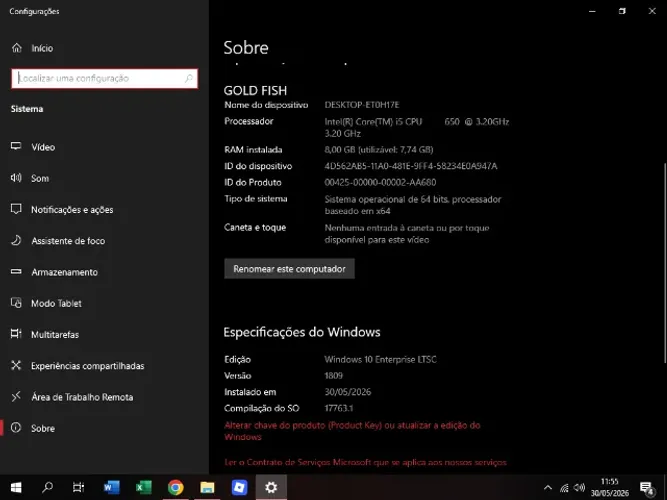Click the Vídeo monitor icon
This screenshot has height=500, width=667.
(16, 146)
